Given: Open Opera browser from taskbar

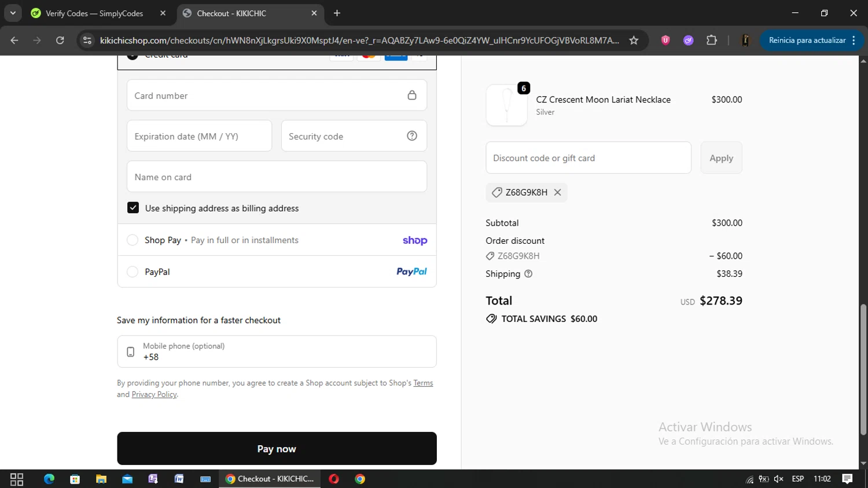Looking at the screenshot, I should [x=334, y=479].
